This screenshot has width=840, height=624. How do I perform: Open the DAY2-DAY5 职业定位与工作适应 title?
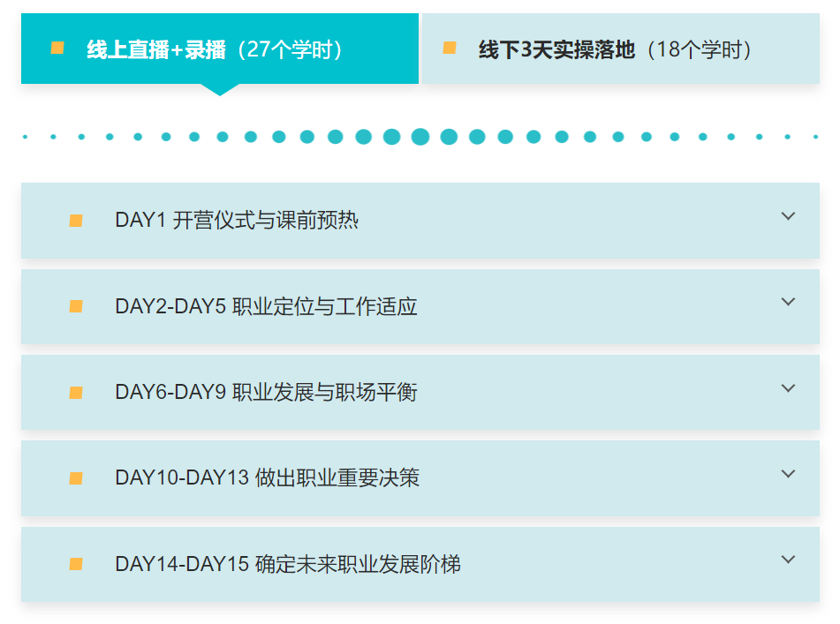pos(266,306)
